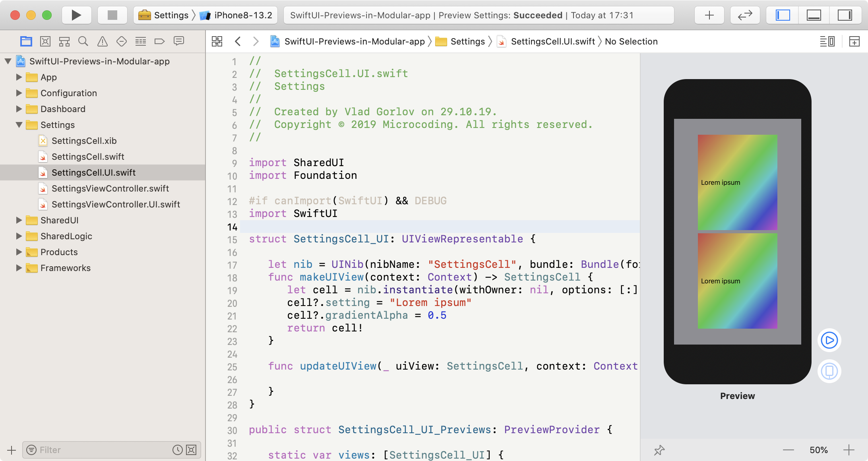Click Preview on Device icon
The height and width of the screenshot is (461, 868).
[x=829, y=371]
